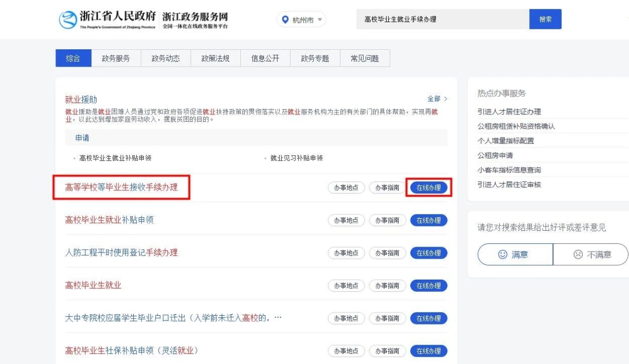Open 高校毕业生社保补贴申领（灵活就业） link
This screenshot has width=629, height=364.
(x=131, y=350)
